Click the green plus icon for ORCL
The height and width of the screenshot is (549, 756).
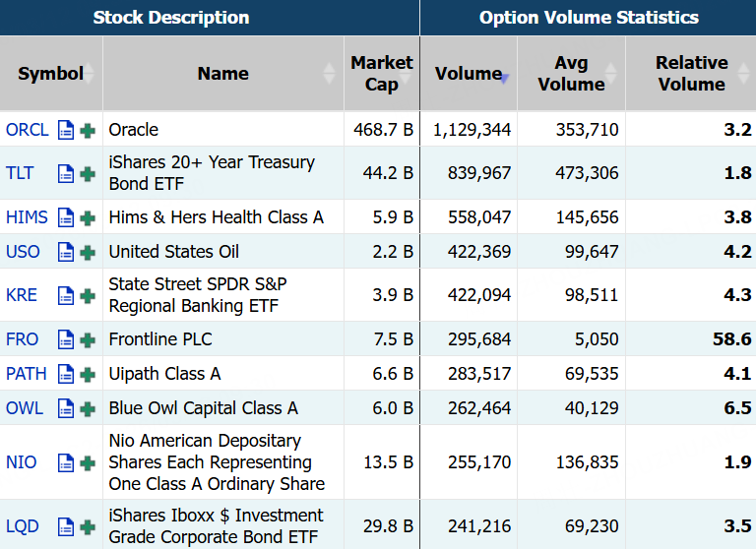[x=88, y=130]
